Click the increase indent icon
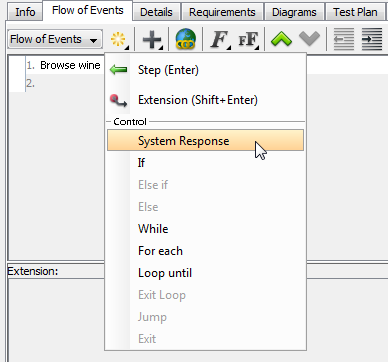 372,39
